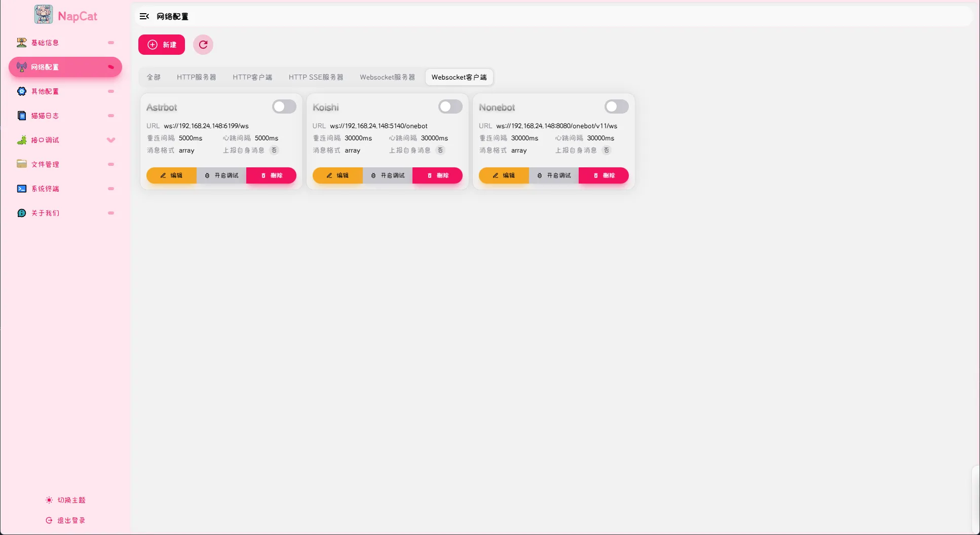Click the Nonebot card title
The height and width of the screenshot is (535, 980).
(x=497, y=108)
